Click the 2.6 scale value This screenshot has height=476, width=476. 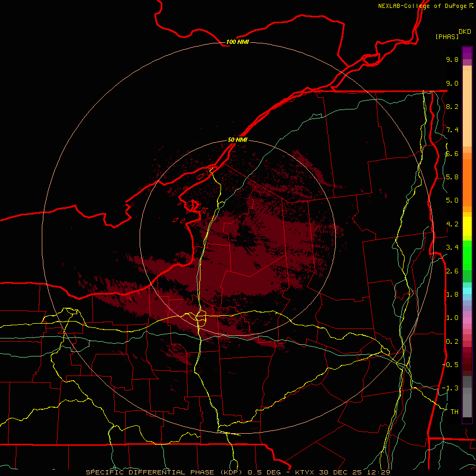(452, 271)
